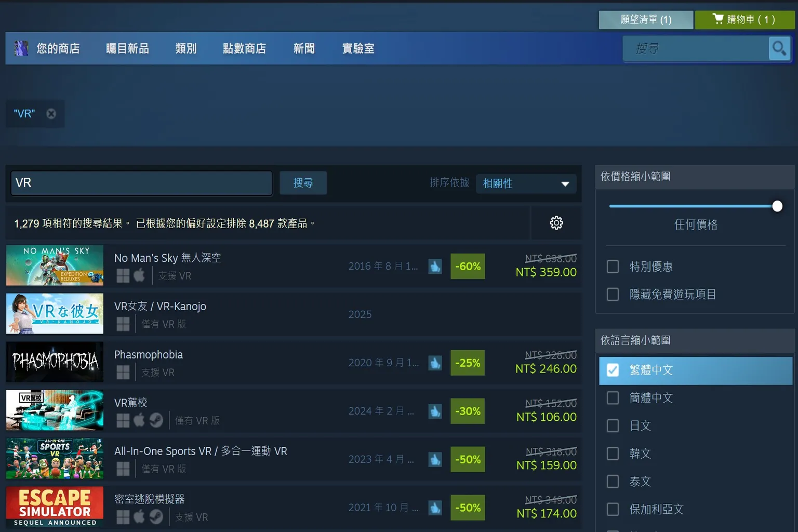
Task: Click the -60% discount badge
Action: click(x=468, y=267)
